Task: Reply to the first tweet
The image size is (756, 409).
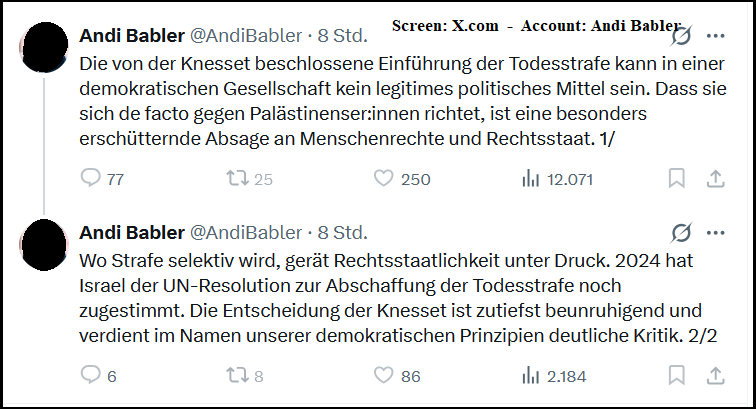Action: (90, 179)
